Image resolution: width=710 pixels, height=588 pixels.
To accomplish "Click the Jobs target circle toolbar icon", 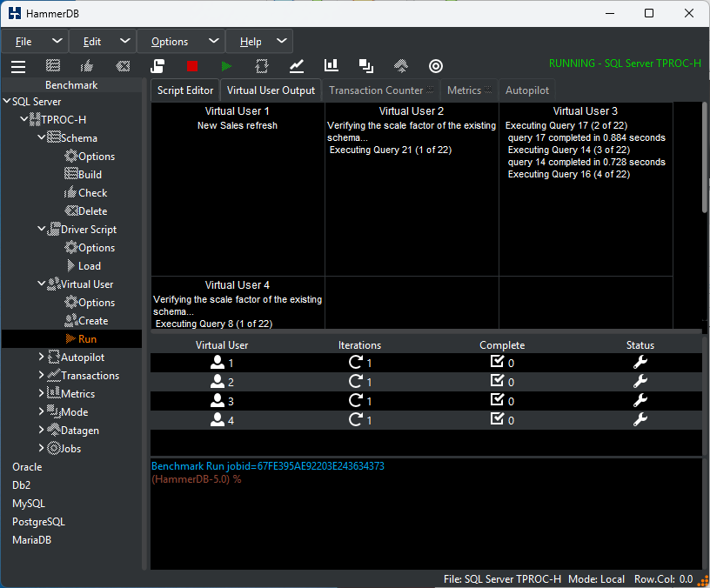I will click(436, 66).
